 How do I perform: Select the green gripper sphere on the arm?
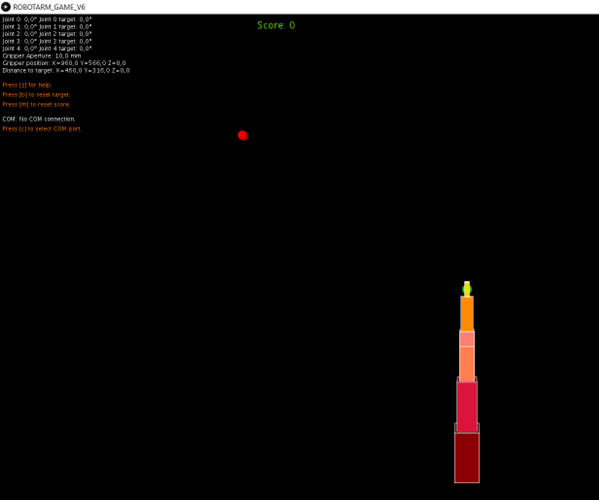click(x=467, y=290)
